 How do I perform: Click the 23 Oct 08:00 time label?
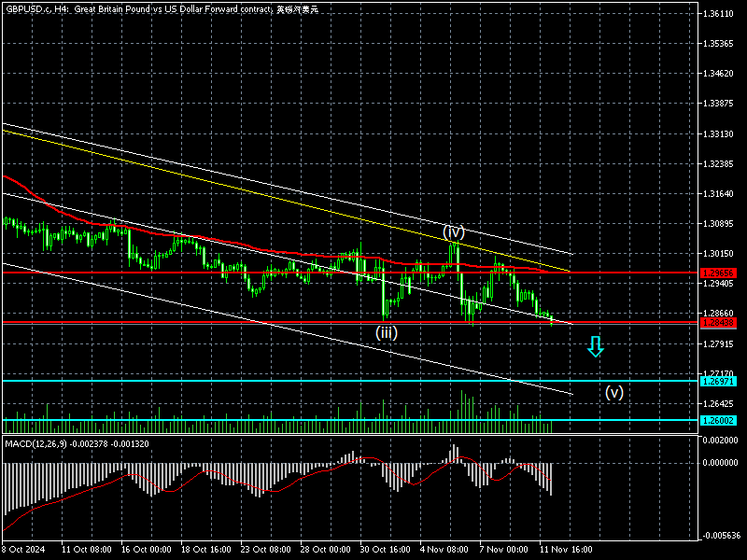[266, 549]
